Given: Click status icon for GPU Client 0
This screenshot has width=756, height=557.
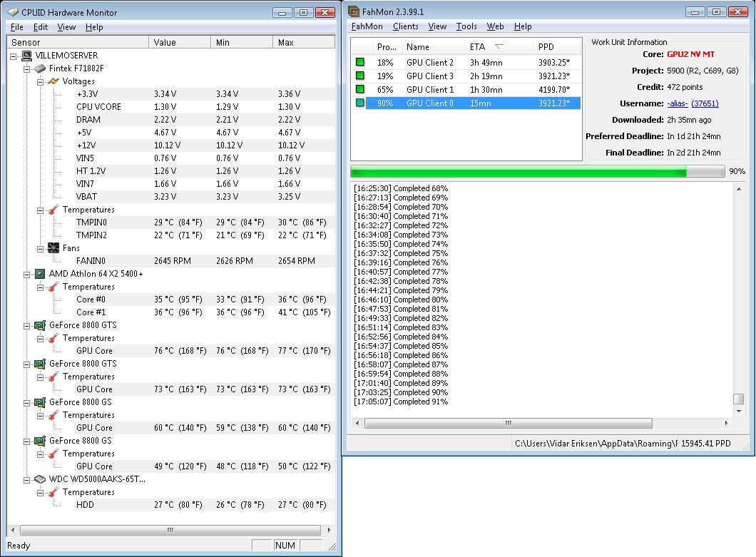Looking at the screenshot, I should (359, 103).
